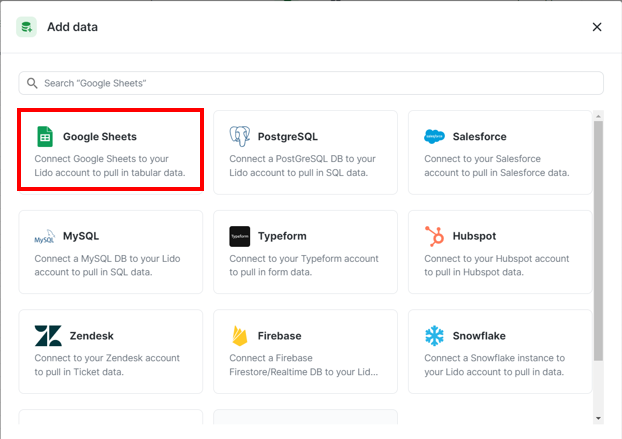Close the Add data dialog
The width and height of the screenshot is (622, 439).
597,27
